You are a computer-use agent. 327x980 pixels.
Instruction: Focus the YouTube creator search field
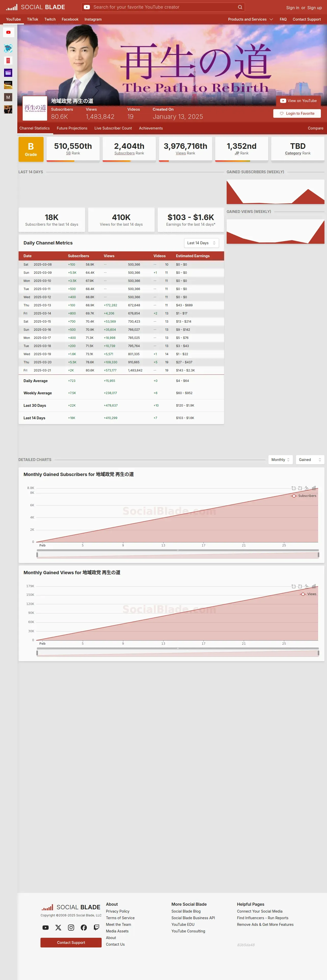point(164,7)
